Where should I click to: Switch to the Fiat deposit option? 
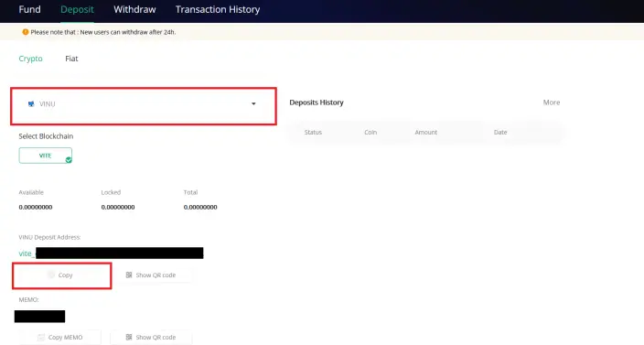(71, 59)
